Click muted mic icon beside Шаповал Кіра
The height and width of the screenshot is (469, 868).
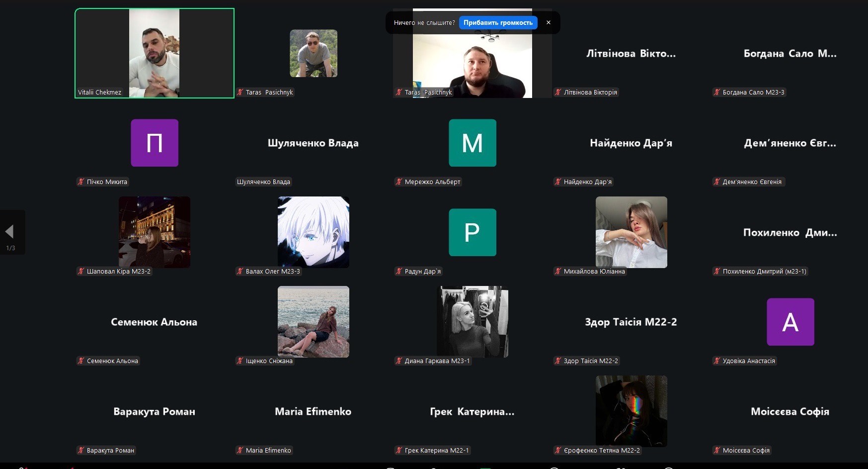click(x=81, y=272)
